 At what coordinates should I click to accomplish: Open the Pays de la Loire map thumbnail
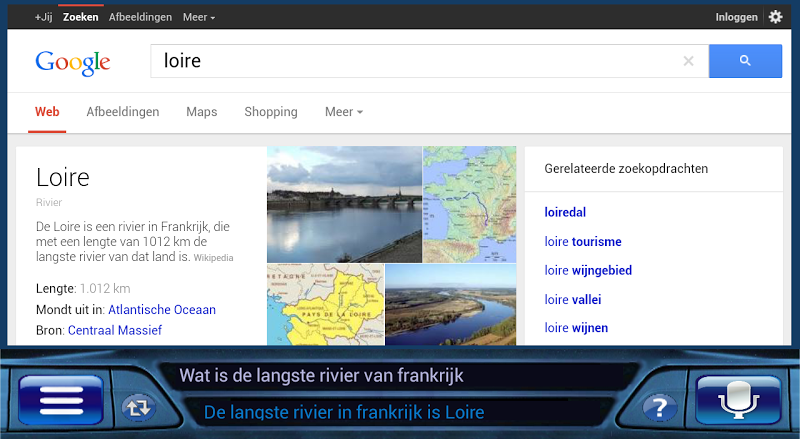click(326, 304)
